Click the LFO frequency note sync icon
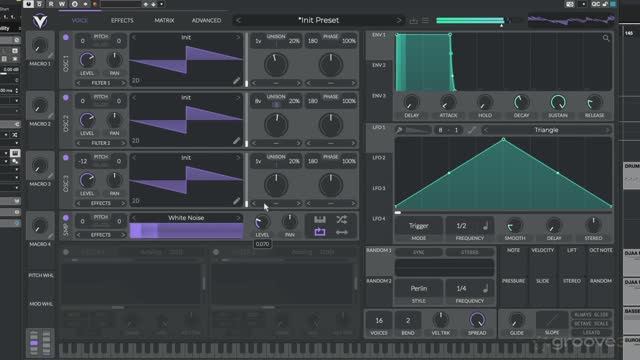 pos(485,226)
